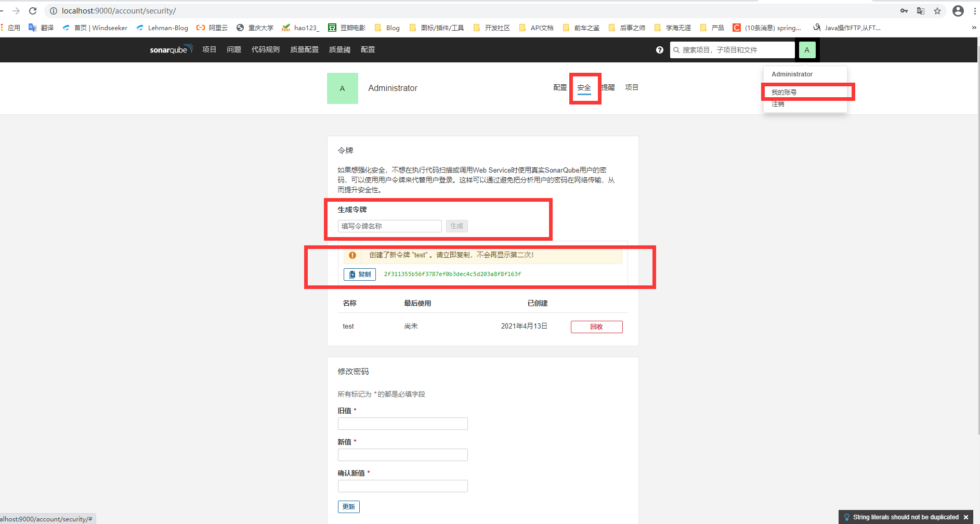Open 首页 | Windseeker bookmark
The width and height of the screenshot is (980, 524).
pos(95,28)
